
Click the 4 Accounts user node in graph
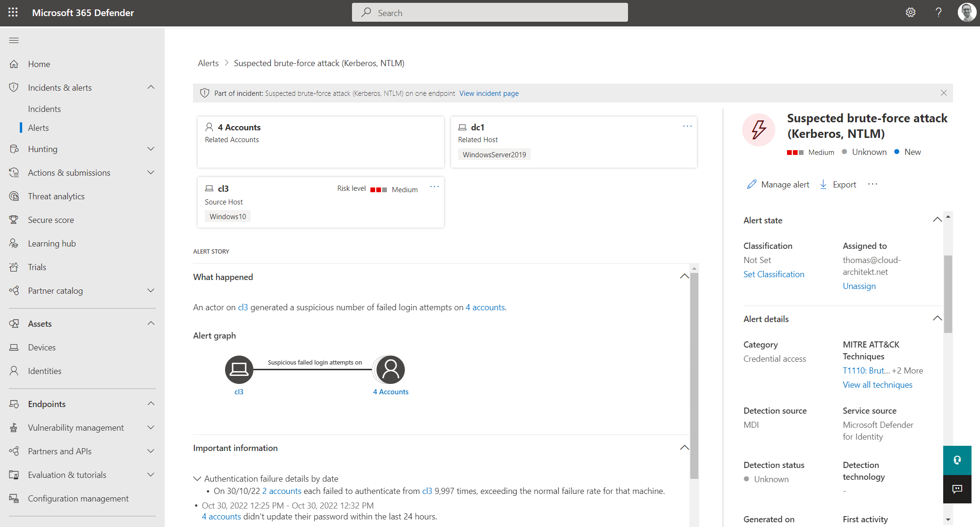[390, 369]
